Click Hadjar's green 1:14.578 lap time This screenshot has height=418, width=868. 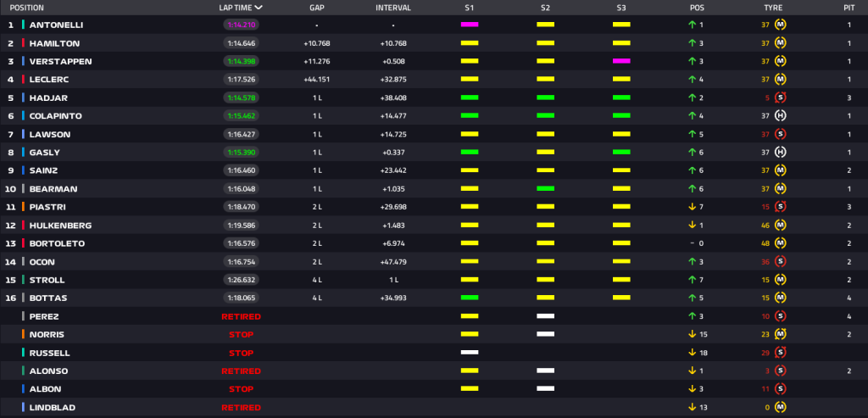(242, 98)
